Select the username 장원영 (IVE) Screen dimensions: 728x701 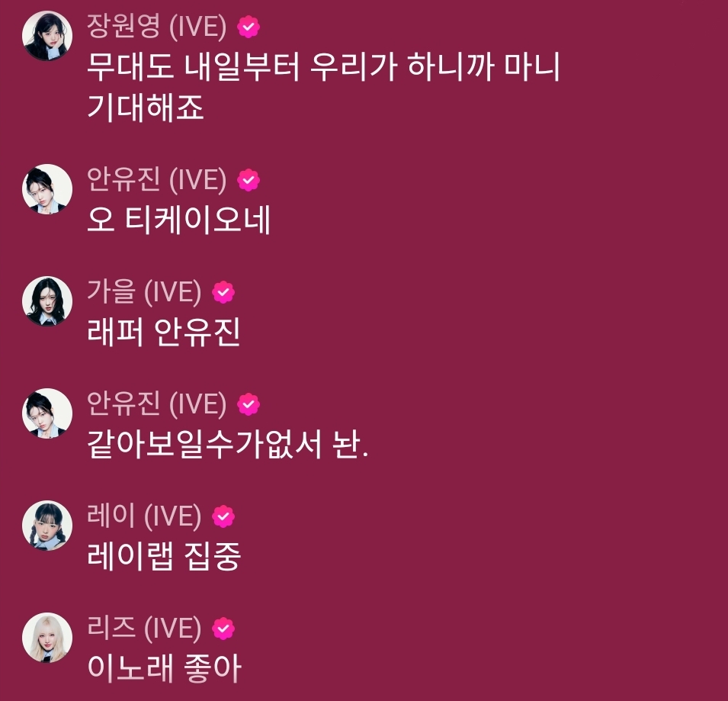coord(157,26)
